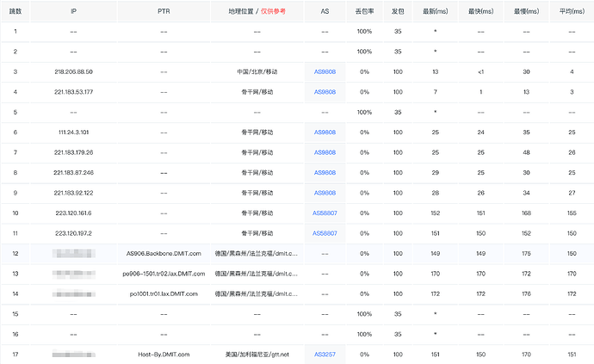The height and width of the screenshot is (364, 594).
Task: Click 100% packet loss in hop 16
Action: click(364, 334)
